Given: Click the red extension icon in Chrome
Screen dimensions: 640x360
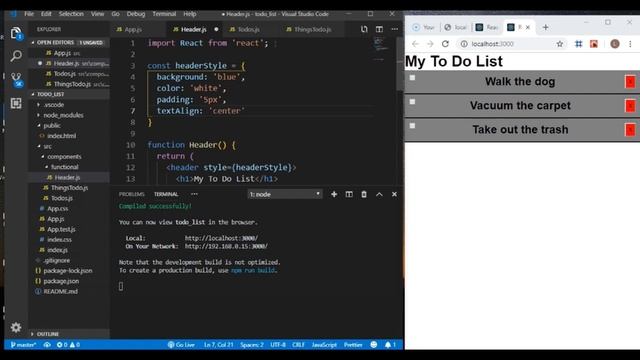Looking at the screenshot, I should tap(594, 44).
